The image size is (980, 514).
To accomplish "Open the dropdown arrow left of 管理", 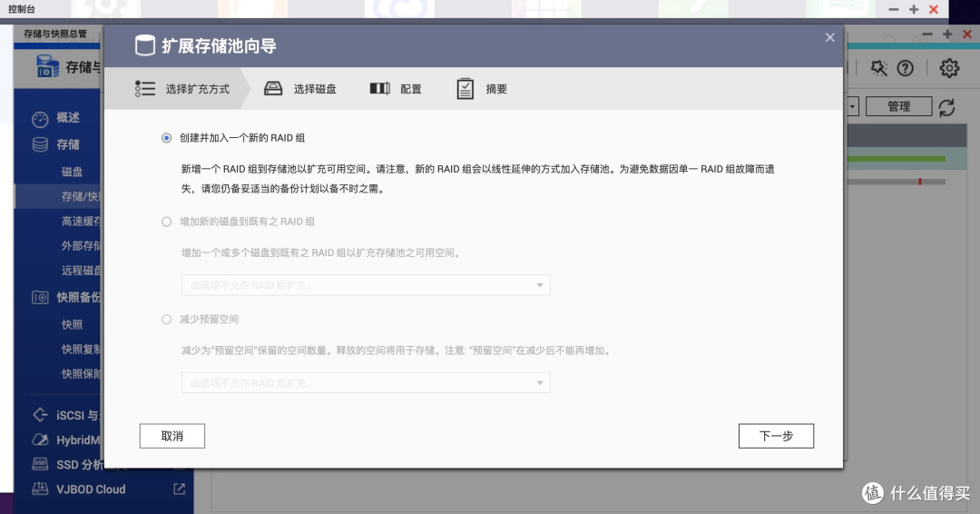I will point(852,106).
